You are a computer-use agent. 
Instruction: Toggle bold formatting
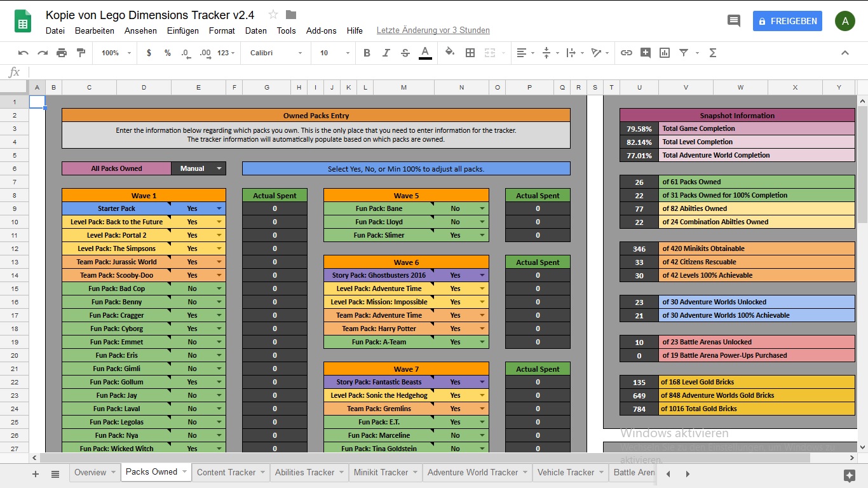[367, 53]
